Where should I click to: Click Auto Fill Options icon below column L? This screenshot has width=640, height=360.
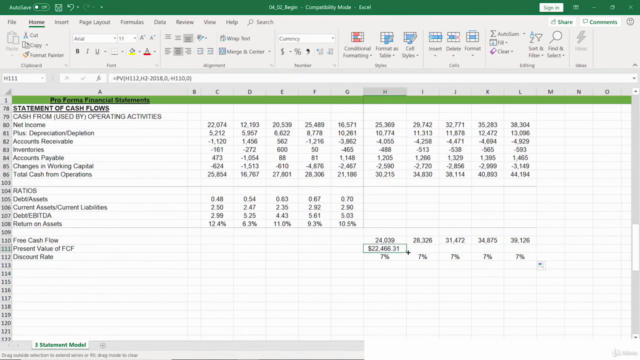tap(541, 265)
